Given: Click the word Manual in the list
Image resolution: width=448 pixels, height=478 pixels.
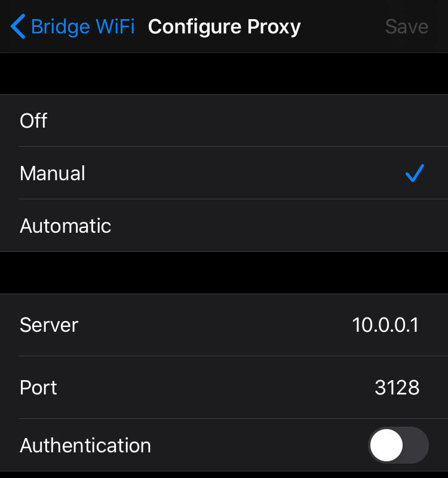Looking at the screenshot, I should [x=53, y=174].
